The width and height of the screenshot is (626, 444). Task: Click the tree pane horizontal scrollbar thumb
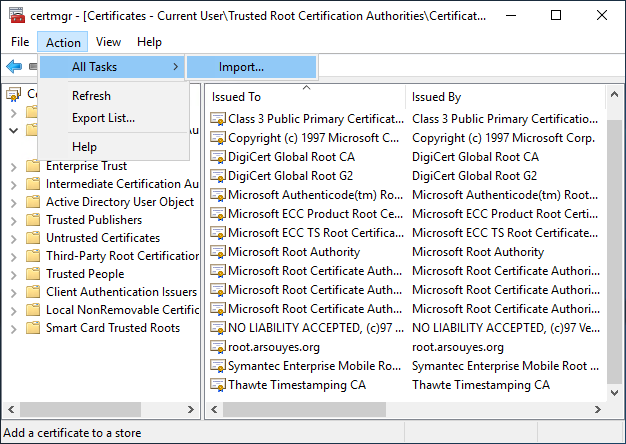click(x=80, y=409)
